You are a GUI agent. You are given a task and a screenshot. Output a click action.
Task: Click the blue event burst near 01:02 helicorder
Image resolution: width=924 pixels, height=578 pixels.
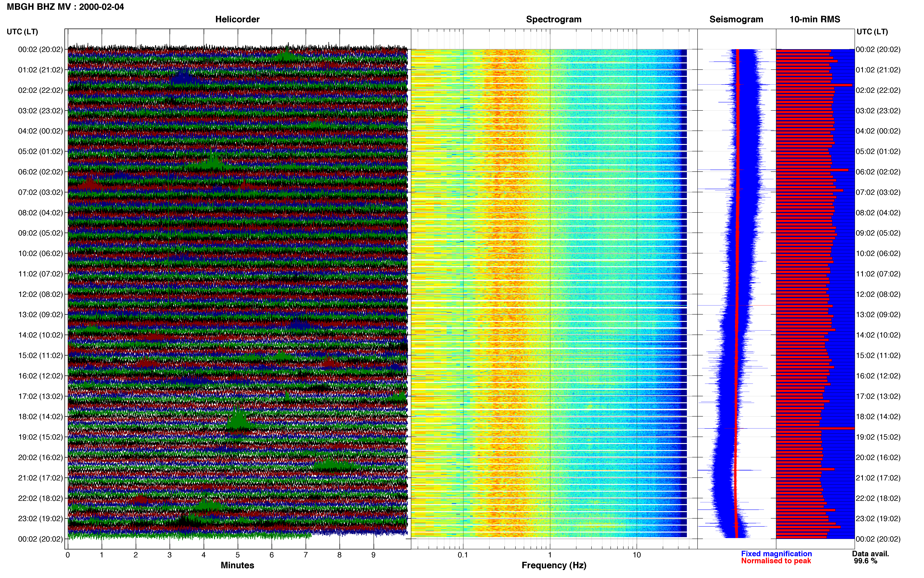(x=183, y=78)
